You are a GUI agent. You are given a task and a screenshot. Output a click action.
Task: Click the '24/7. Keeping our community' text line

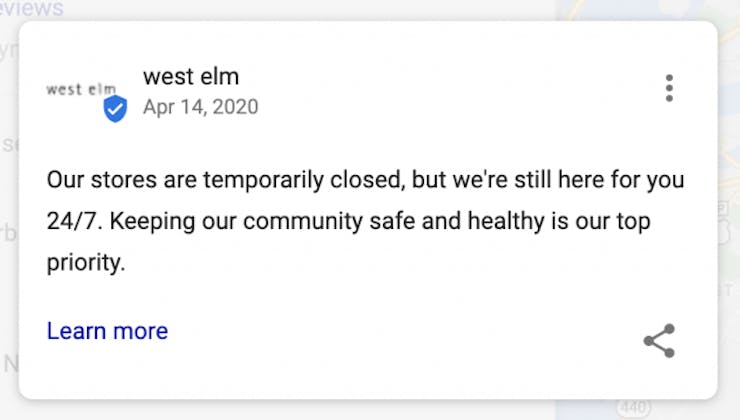click(x=349, y=221)
